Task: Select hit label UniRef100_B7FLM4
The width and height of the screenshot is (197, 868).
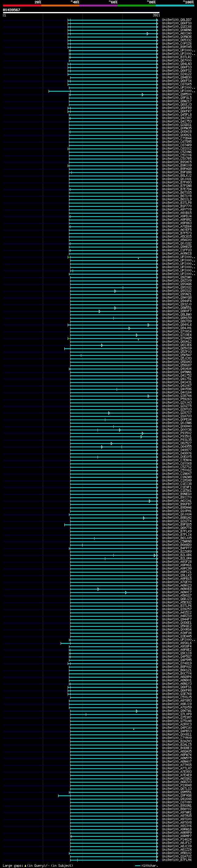Action: pos(177,860)
